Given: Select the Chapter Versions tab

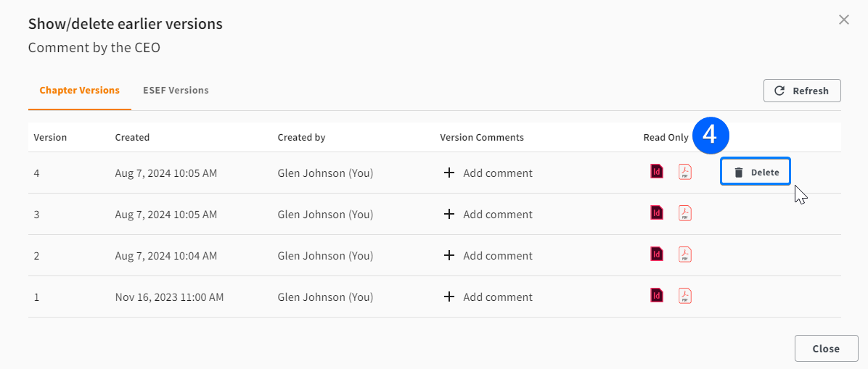Looking at the screenshot, I should coord(80,90).
